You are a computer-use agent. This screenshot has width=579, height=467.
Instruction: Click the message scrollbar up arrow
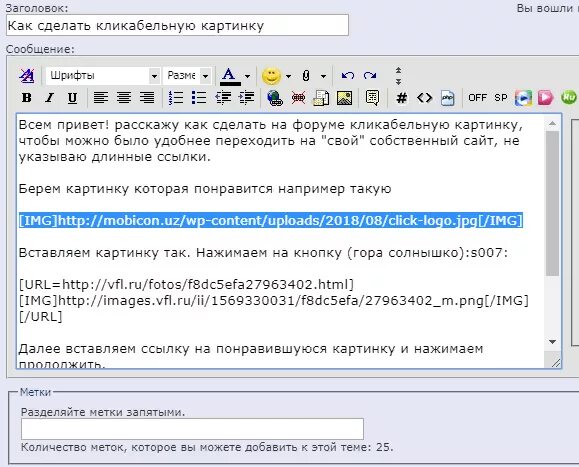[x=552, y=124]
